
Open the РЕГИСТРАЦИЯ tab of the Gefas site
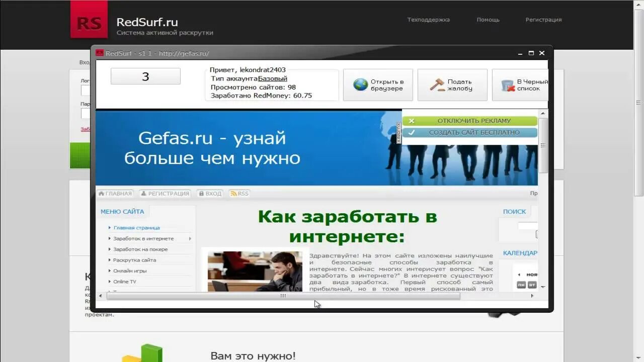tap(165, 194)
